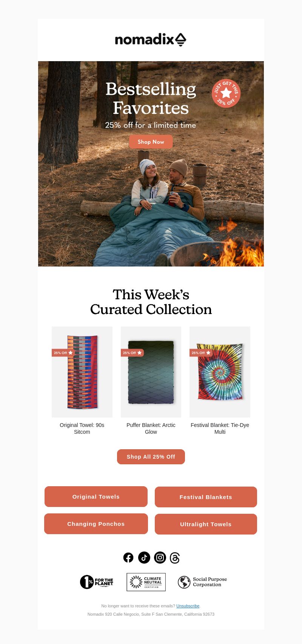Open the Changing Ponchos category
The width and height of the screenshot is (302, 644).
click(96, 524)
